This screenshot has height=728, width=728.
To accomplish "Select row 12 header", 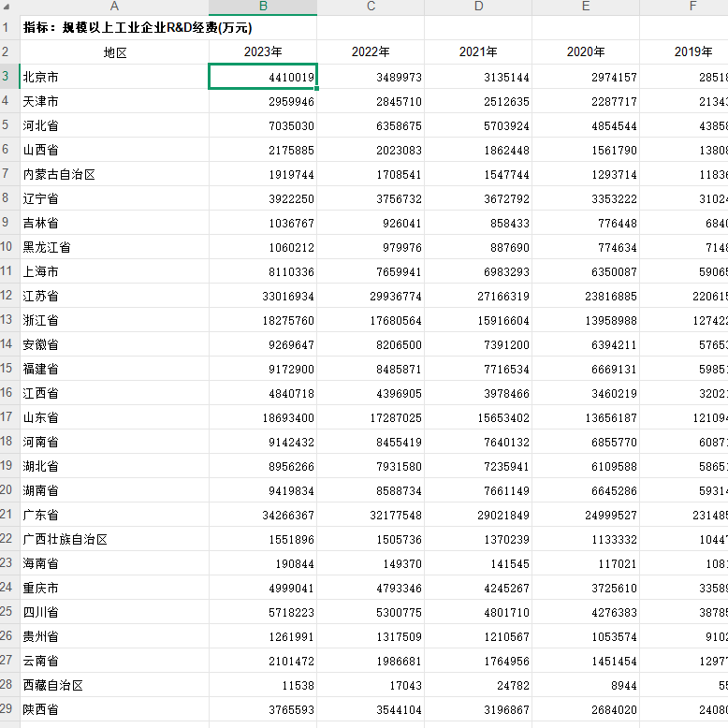I will coord(9,296).
